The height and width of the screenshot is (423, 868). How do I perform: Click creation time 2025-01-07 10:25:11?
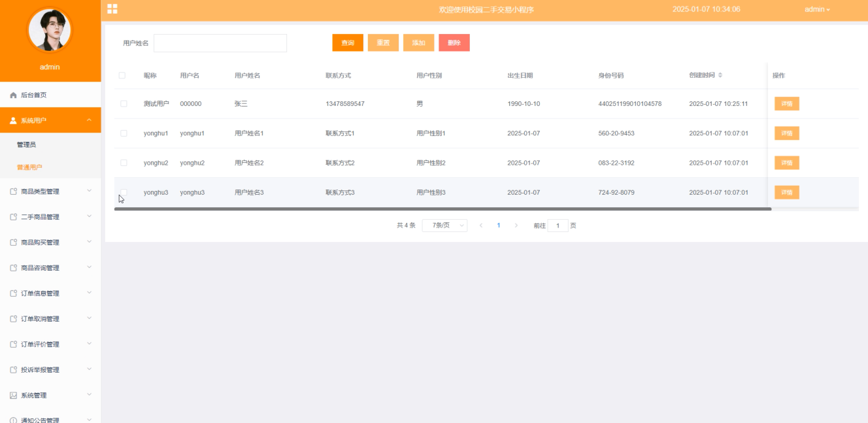point(718,104)
